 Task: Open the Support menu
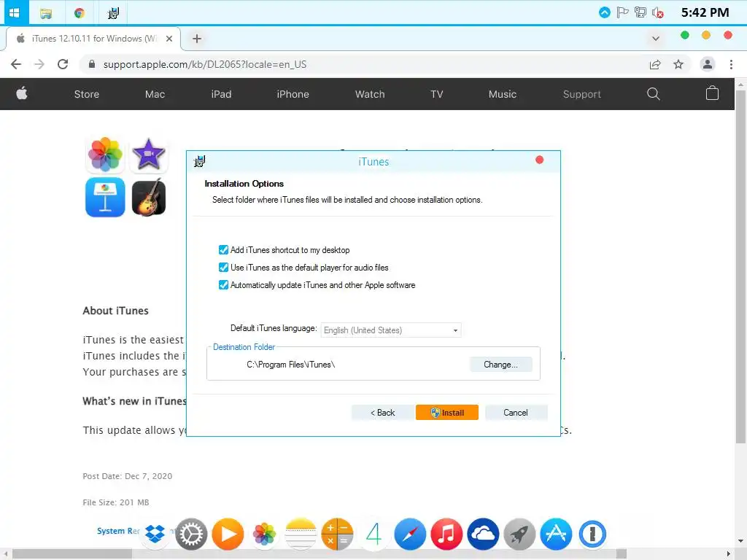tap(581, 94)
